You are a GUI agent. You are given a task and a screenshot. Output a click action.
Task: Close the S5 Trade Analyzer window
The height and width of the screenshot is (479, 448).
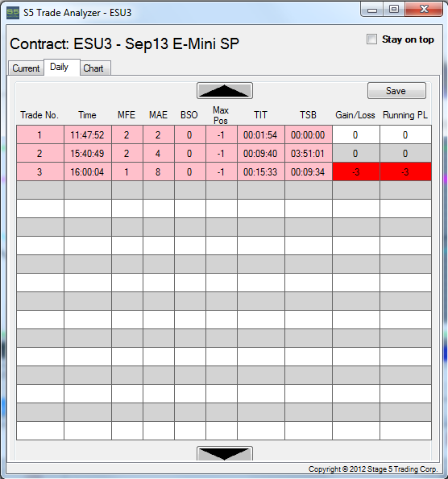(x=424, y=10)
